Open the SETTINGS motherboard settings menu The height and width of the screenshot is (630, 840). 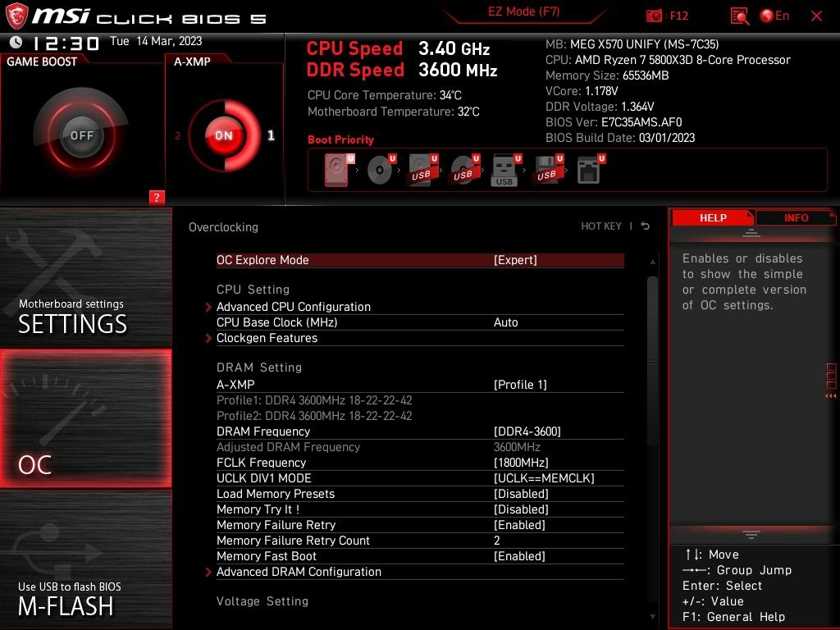(85, 278)
